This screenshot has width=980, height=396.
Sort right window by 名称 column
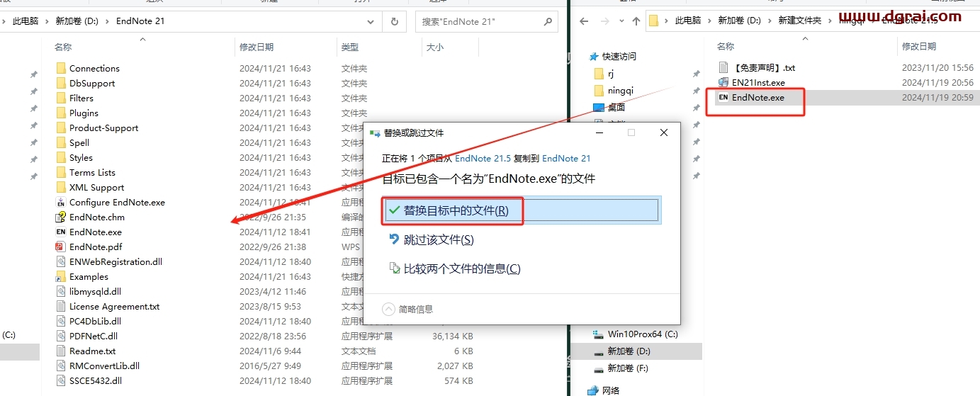726,47
